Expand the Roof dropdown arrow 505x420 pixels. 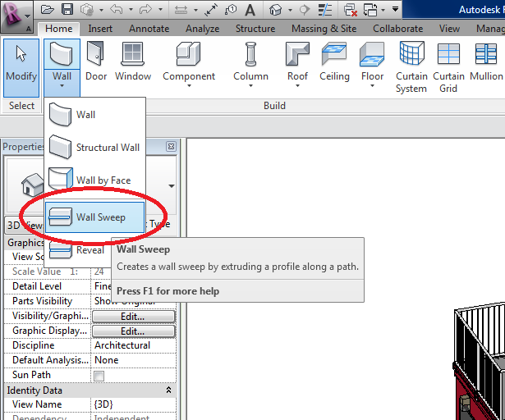click(x=297, y=86)
